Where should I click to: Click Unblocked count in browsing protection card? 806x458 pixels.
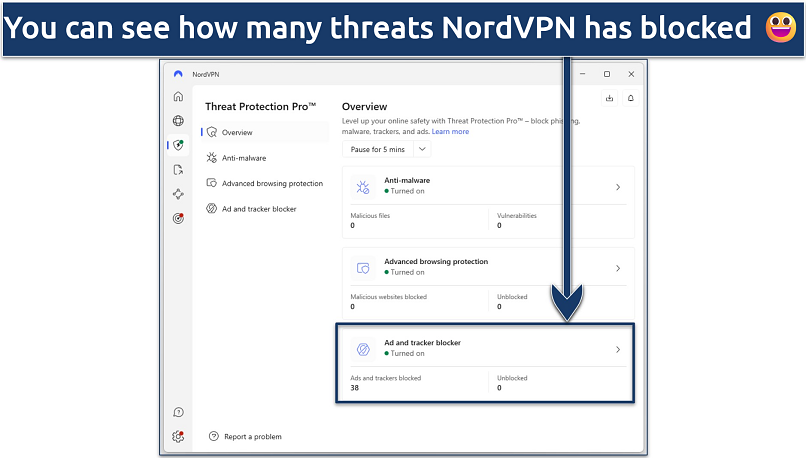pos(499,306)
